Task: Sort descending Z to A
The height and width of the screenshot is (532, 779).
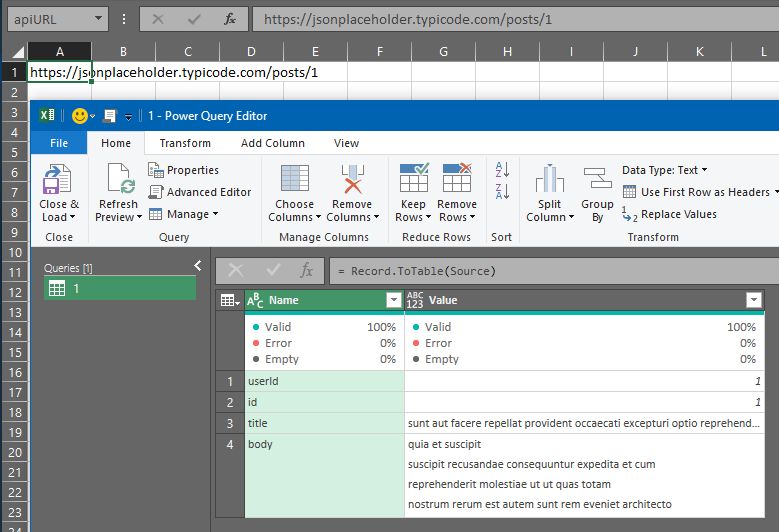Action: pyautogui.click(x=502, y=191)
